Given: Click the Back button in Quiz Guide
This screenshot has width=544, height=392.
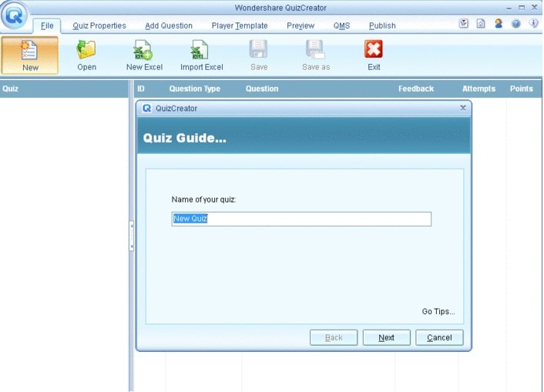Looking at the screenshot, I should pyautogui.click(x=334, y=337).
